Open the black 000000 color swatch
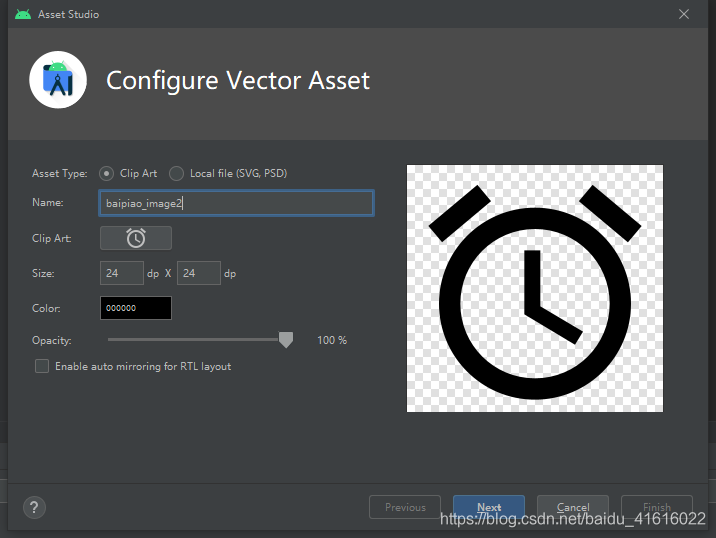Screen dimensions: 716x538 (136, 308)
